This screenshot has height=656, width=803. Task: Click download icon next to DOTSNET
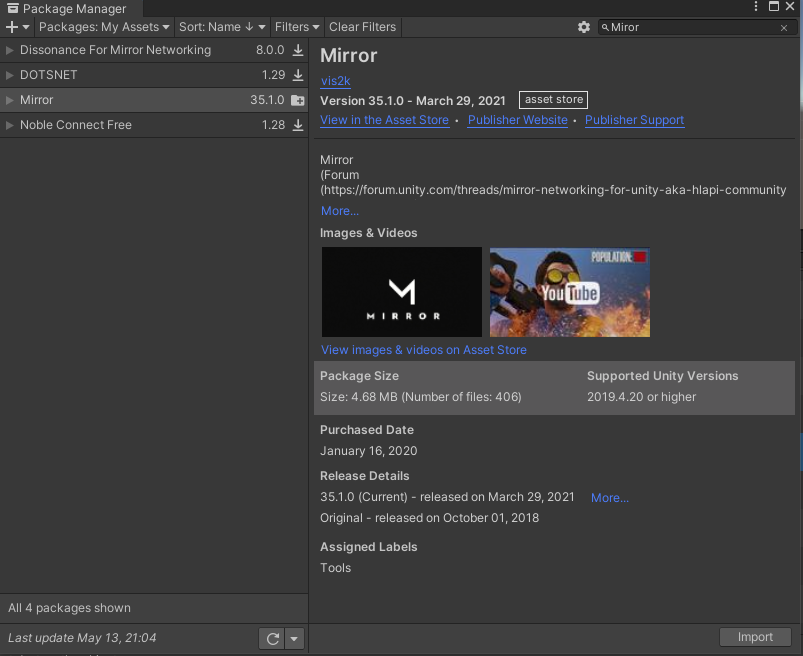pyautogui.click(x=298, y=75)
